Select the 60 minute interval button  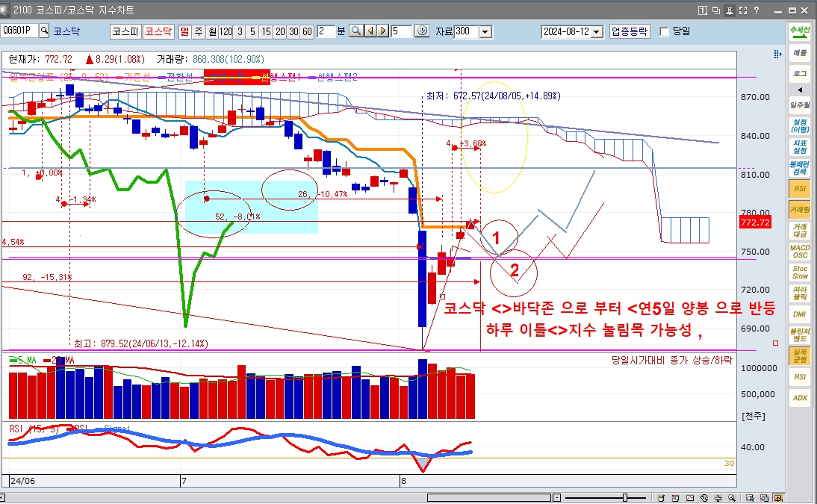click(x=308, y=31)
